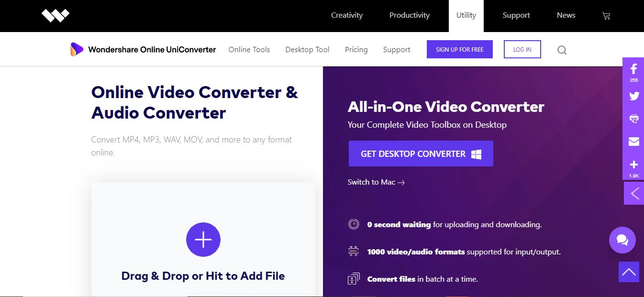Click the purple plus add file circle
The height and width of the screenshot is (297, 644).
[203, 240]
